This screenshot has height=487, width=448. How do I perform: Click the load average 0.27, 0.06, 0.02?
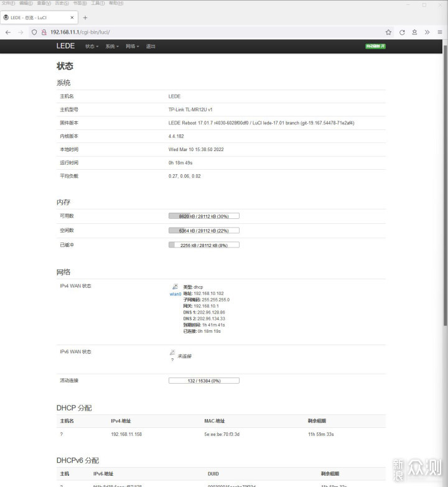click(185, 176)
